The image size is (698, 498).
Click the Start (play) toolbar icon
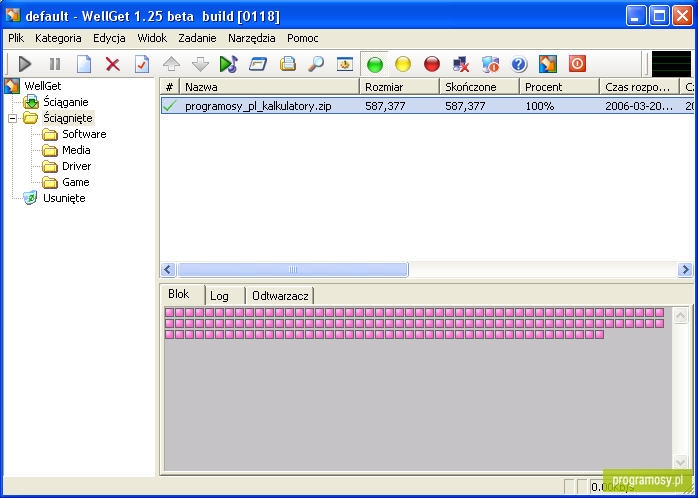[25, 65]
